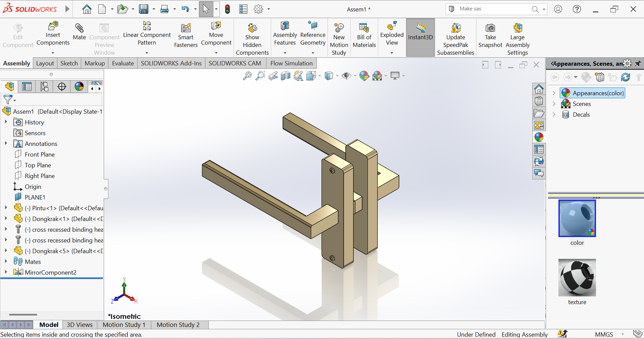Expand Appearances(color) library
This screenshot has height=339, width=644.
click(554, 93)
